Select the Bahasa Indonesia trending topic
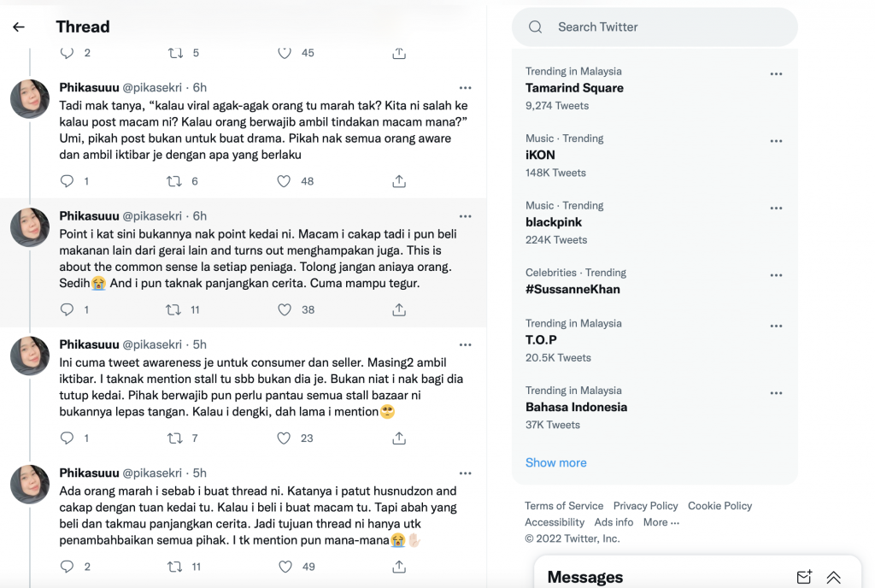The height and width of the screenshot is (588, 875). [x=576, y=407]
